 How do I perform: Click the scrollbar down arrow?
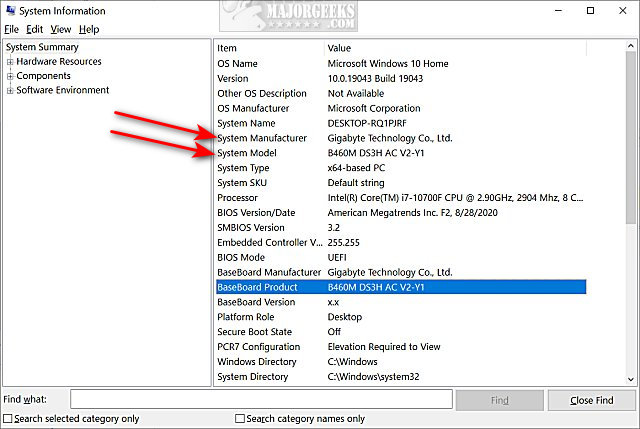tap(631, 379)
